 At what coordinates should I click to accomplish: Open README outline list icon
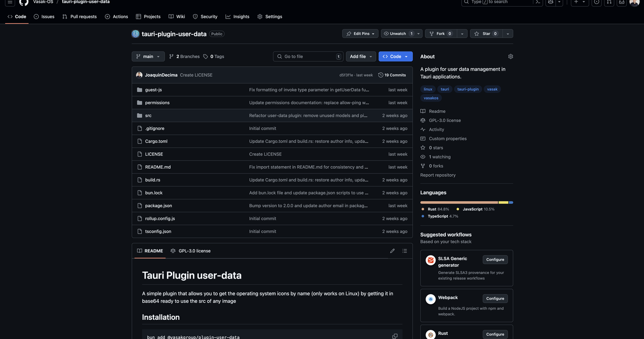coord(405,251)
